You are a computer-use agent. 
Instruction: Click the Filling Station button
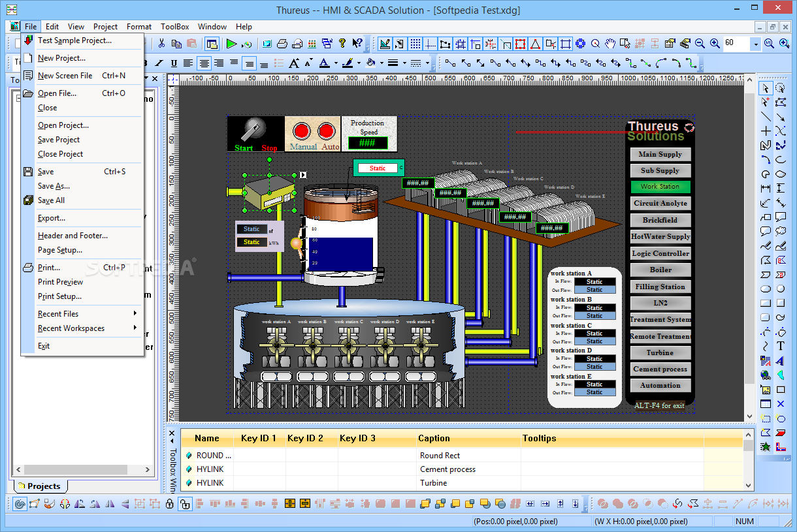660,287
